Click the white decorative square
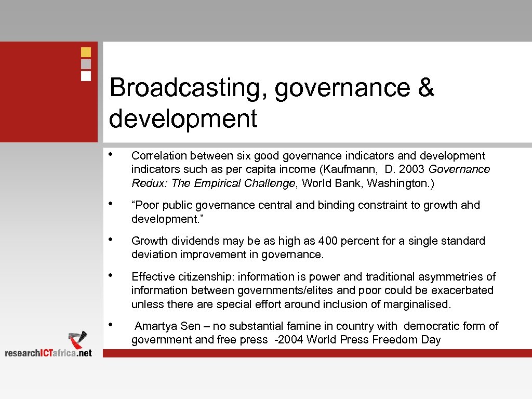The image size is (532, 399). coord(85,76)
